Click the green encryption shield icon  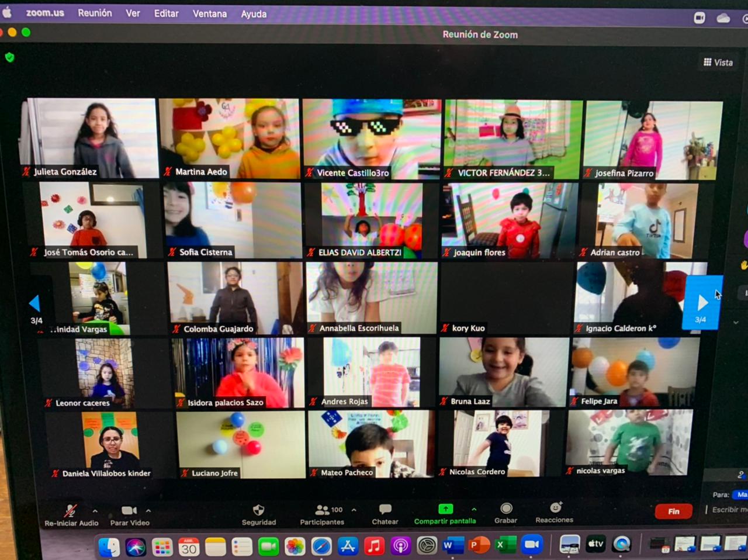pyautogui.click(x=9, y=57)
